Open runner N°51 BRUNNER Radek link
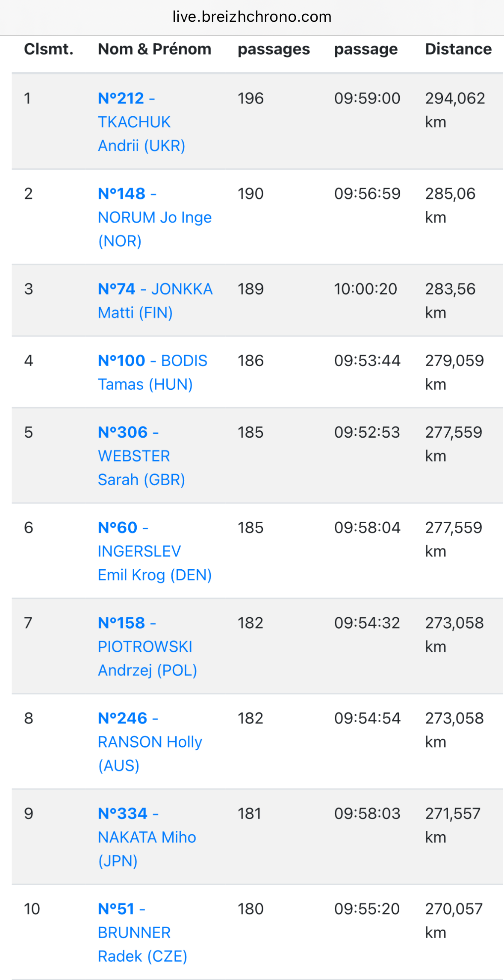Image resolution: width=504 pixels, height=980 pixels. (x=135, y=933)
